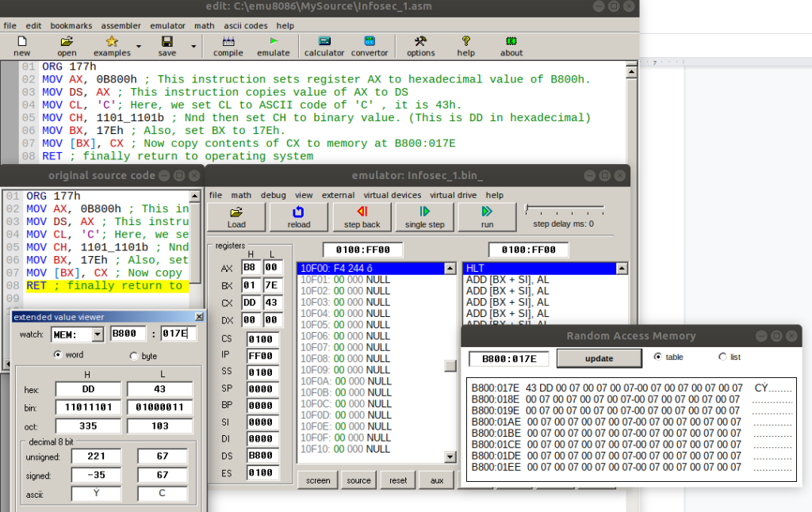Expand the examples dropdown arrow
This screenshot has height=512, width=812.
pos(138,46)
